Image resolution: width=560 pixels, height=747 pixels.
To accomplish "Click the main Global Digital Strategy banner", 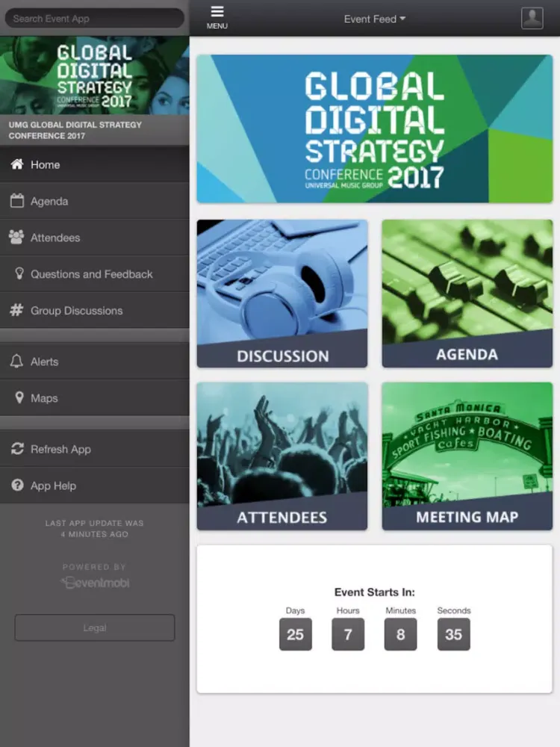I will 375,128.
